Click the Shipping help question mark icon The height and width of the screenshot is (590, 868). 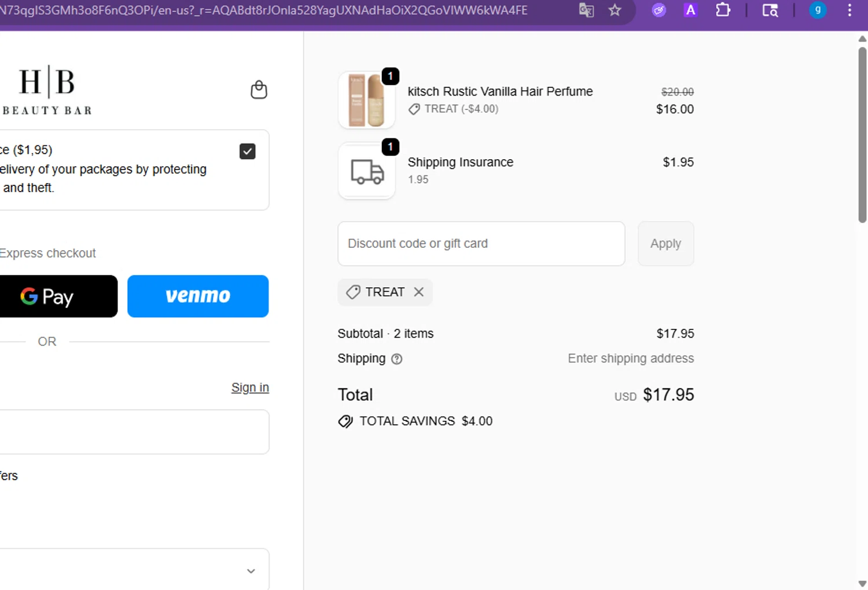click(396, 359)
